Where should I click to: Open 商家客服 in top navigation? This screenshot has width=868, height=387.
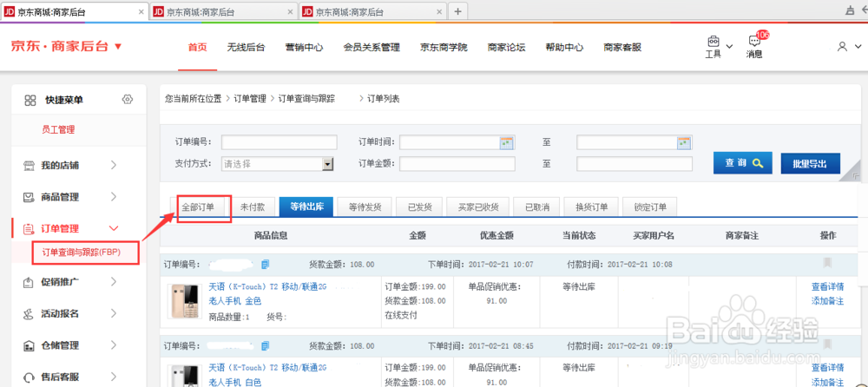tap(622, 48)
